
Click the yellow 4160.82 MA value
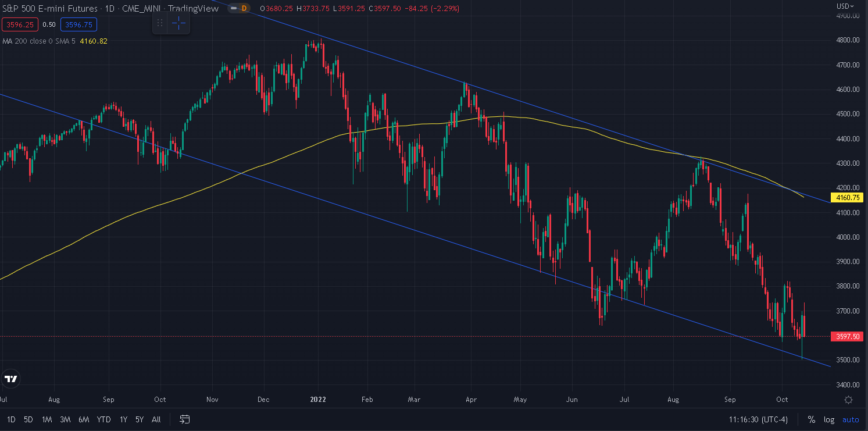(93, 41)
